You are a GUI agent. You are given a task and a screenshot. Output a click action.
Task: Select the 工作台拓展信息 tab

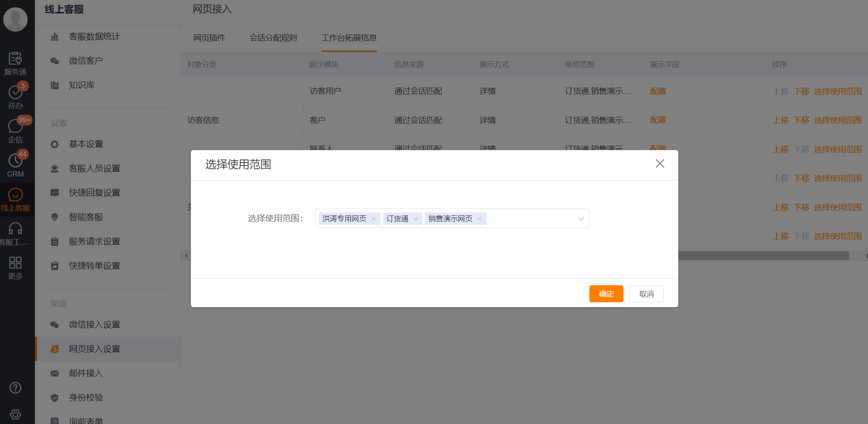[x=349, y=38]
